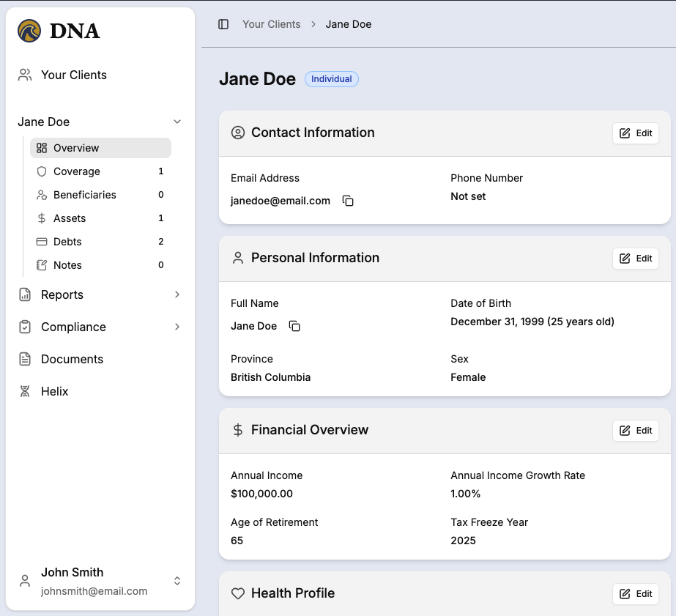Copy the janedoe@email.com address
Viewport: 676px width, 616px height.
348,201
